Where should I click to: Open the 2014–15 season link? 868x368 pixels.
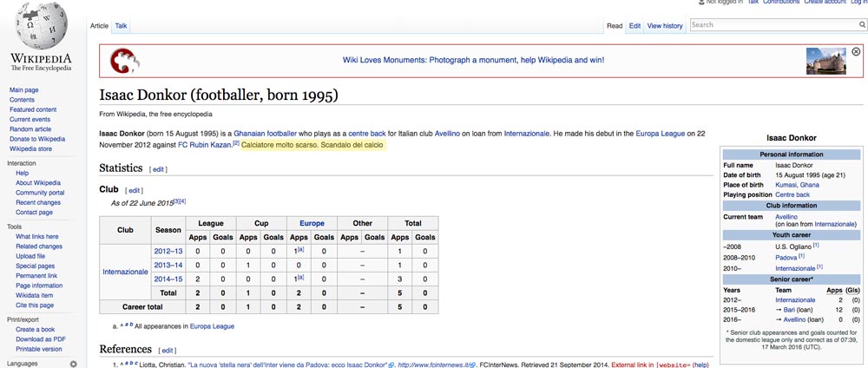click(x=168, y=279)
